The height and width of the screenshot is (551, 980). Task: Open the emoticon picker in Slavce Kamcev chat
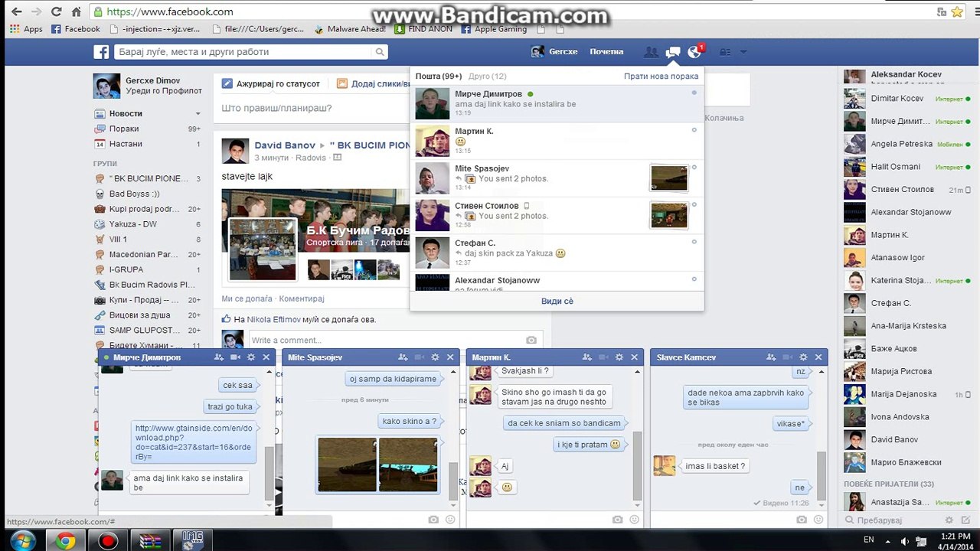[x=818, y=520]
